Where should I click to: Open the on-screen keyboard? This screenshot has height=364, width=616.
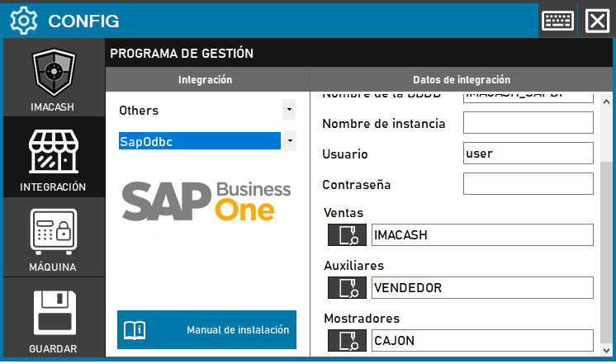click(x=558, y=21)
